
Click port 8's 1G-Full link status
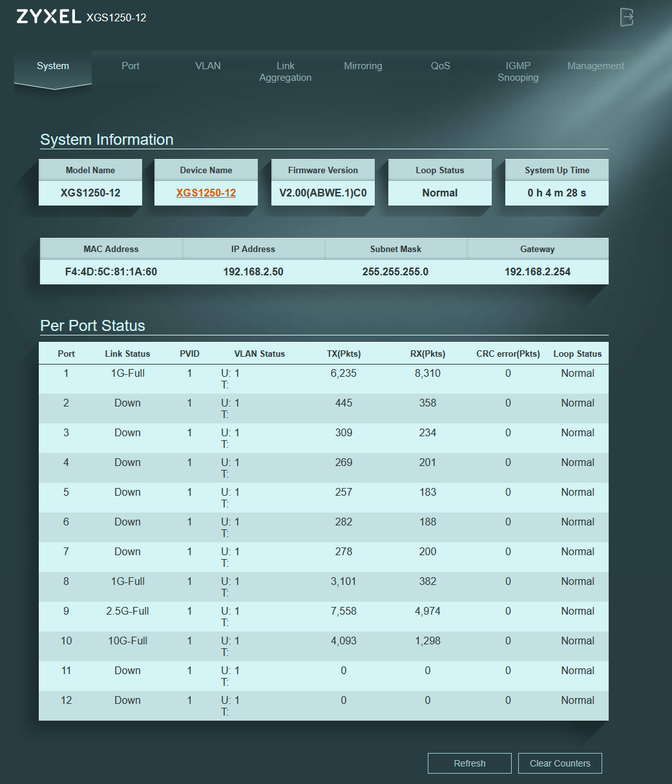128,581
